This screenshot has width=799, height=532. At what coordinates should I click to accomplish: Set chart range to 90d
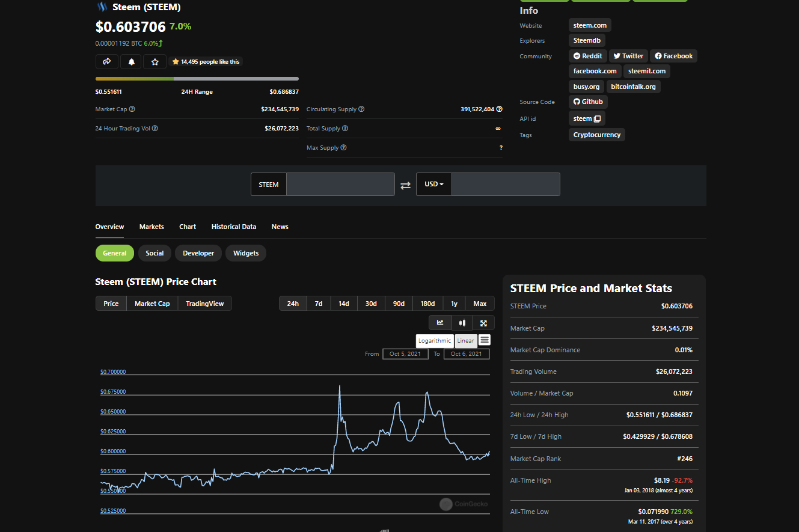click(399, 304)
